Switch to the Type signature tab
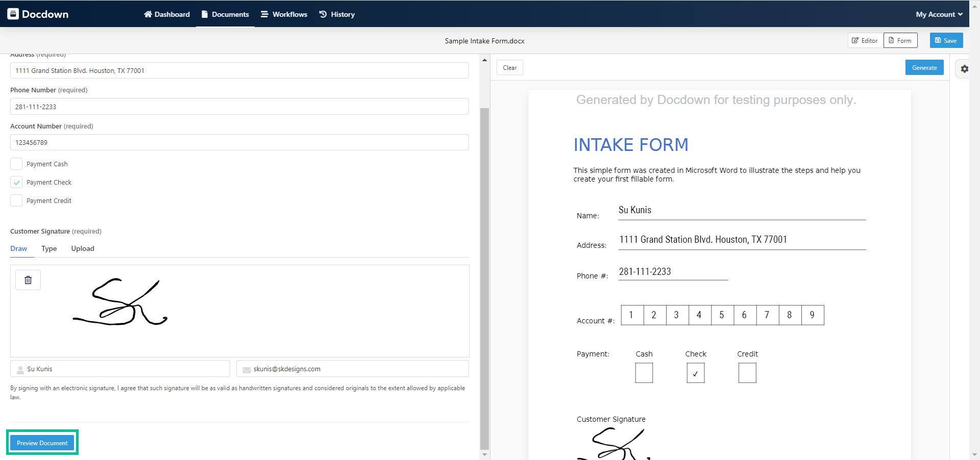The image size is (980, 460). tap(49, 249)
